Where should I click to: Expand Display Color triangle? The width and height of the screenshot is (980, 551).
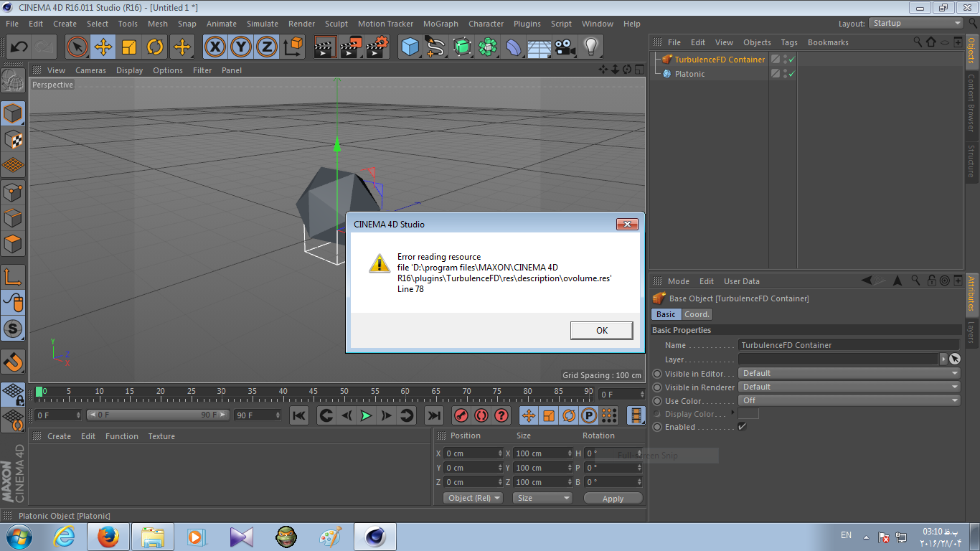pos(732,413)
